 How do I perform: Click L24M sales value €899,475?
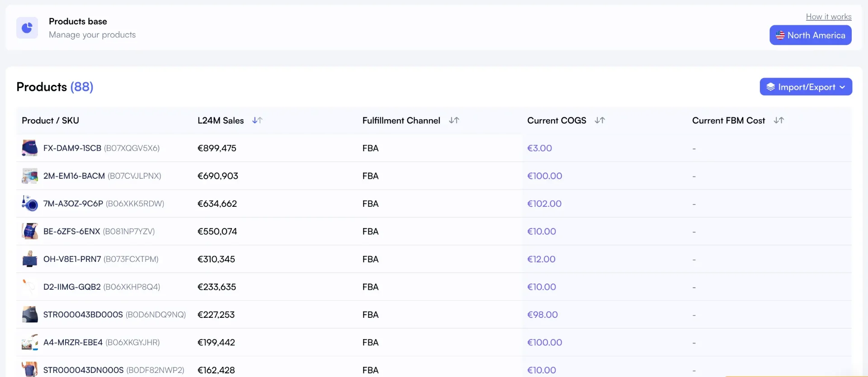pos(217,148)
